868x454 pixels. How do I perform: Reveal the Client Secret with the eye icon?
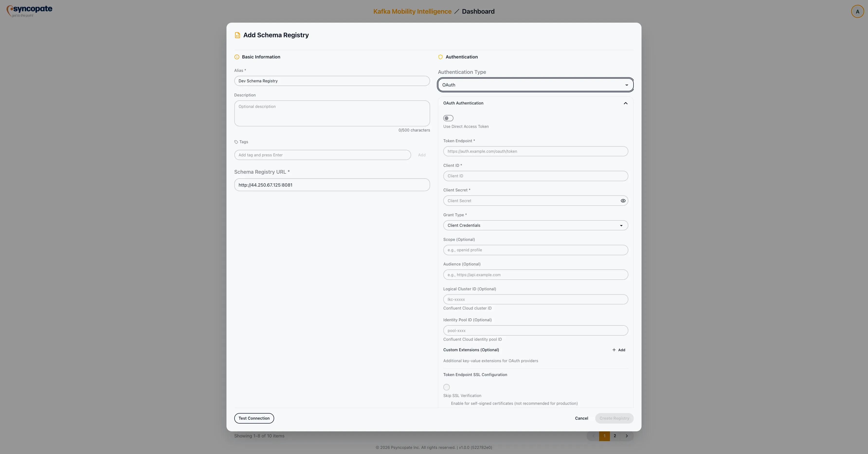pyautogui.click(x=623, y=201)
